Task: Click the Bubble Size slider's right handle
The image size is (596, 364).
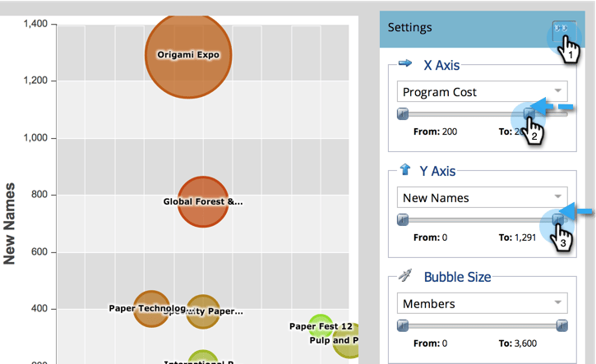Action: click(561, 325)
